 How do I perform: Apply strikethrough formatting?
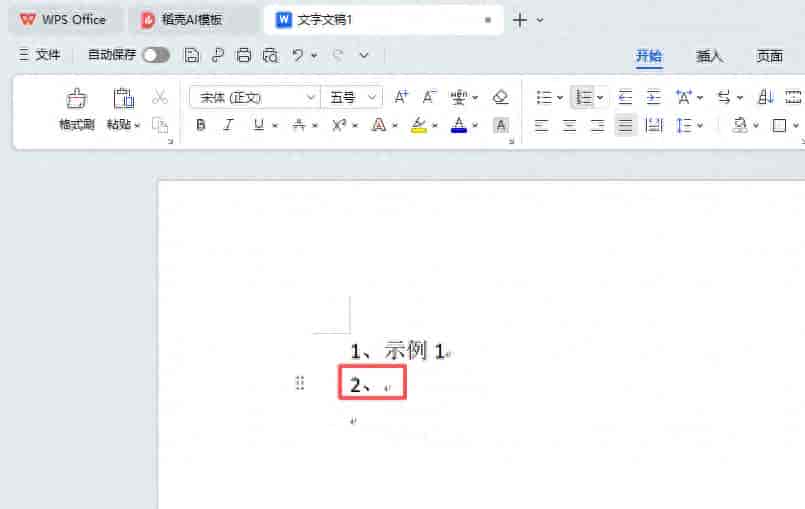click(x=299, y=125)
